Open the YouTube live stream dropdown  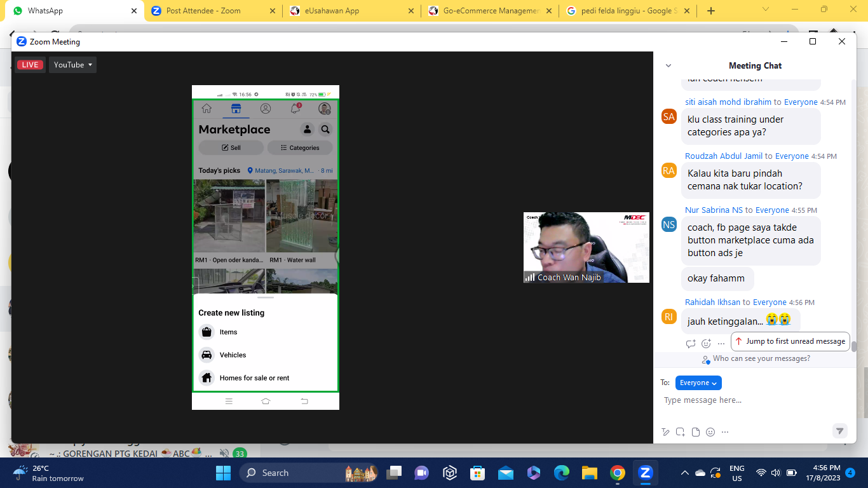tap(73, 65)
